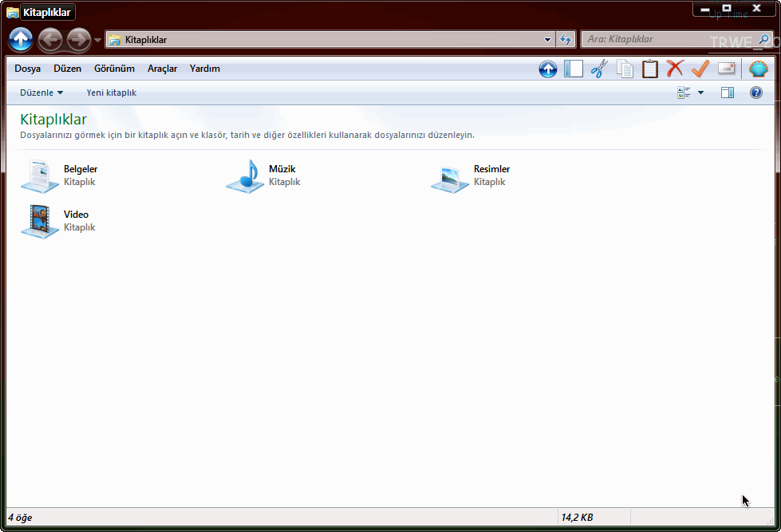Refresh the Kitaplıklar folder view
Image resolution: width=781 pixels, height=532 pixels.
[x=566, y=39]
